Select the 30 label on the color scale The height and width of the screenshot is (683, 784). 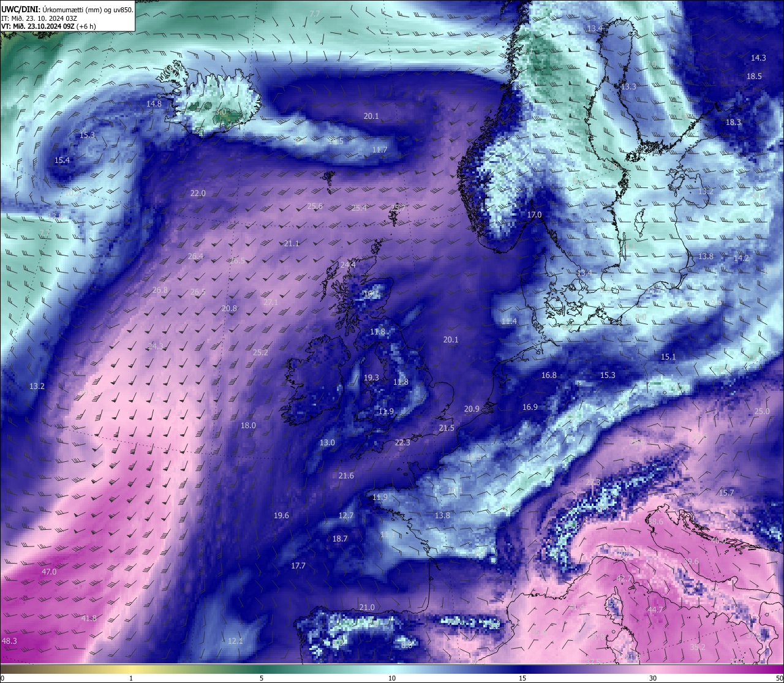(x=653, y=678)
